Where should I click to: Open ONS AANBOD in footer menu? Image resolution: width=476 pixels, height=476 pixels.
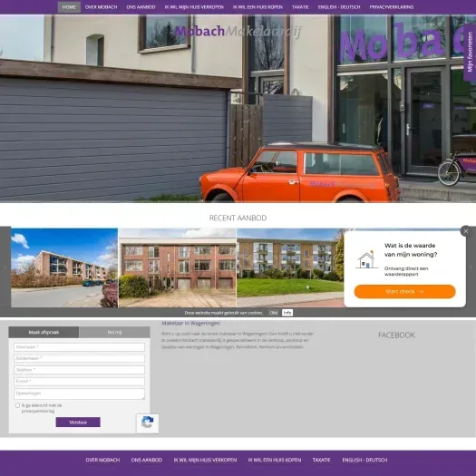click(x=147, y=460)
